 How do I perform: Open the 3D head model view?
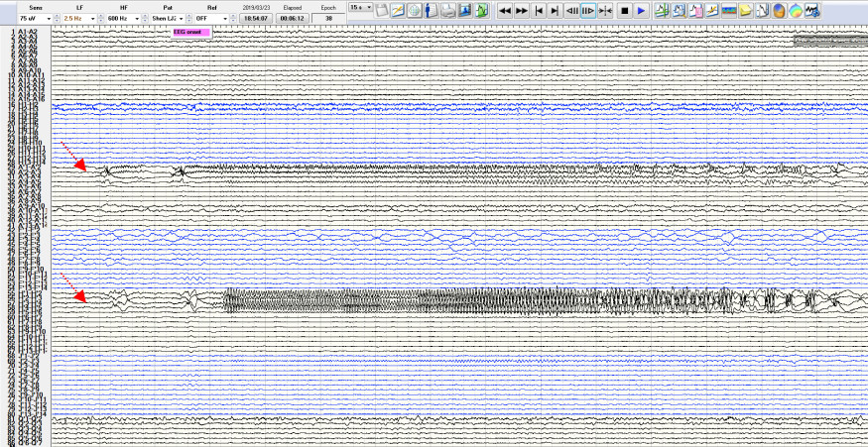(x=780, y=11)
